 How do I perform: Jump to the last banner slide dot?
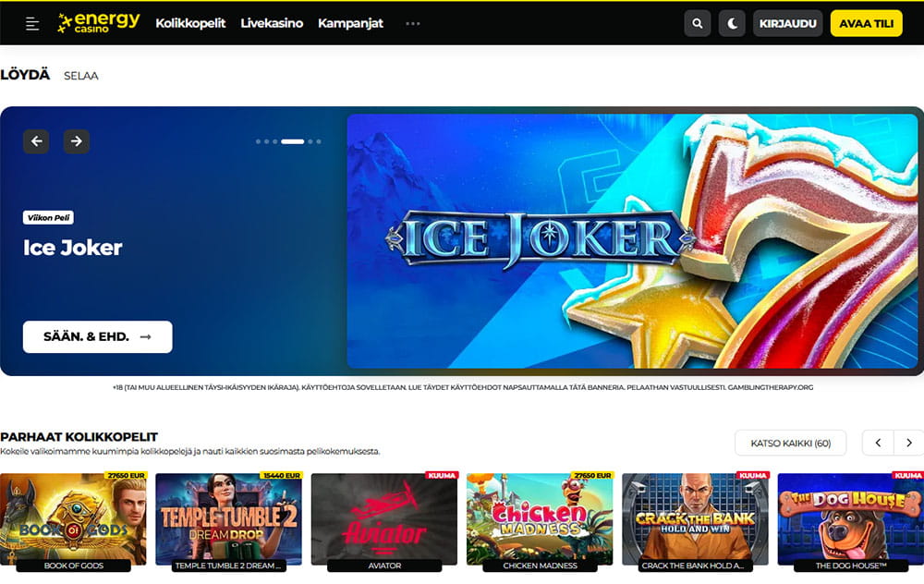(319, 141)
